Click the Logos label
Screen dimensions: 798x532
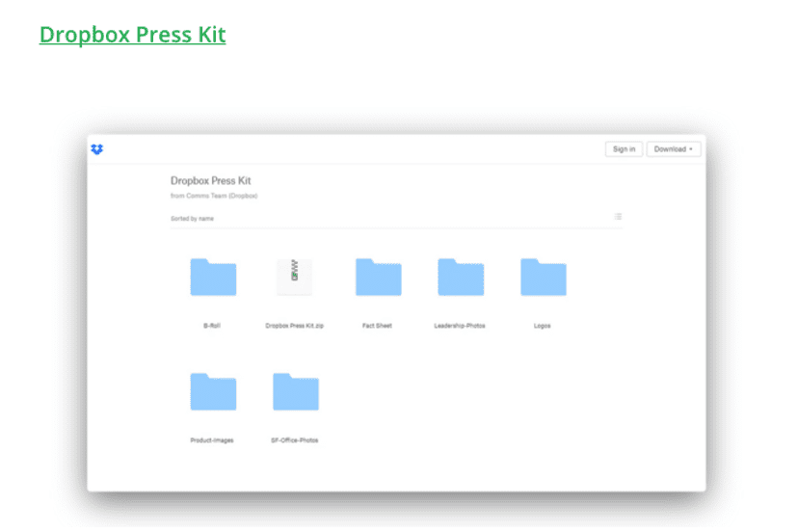coord(542,326)
